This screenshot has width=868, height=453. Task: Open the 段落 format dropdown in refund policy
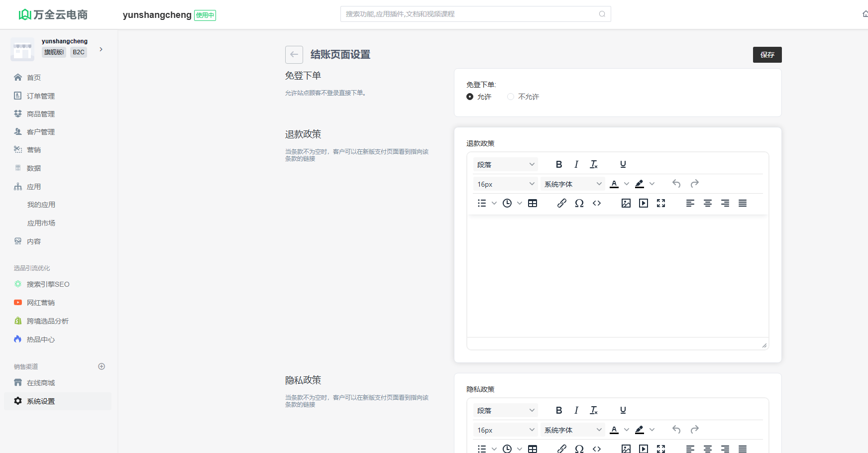point(506,165)
